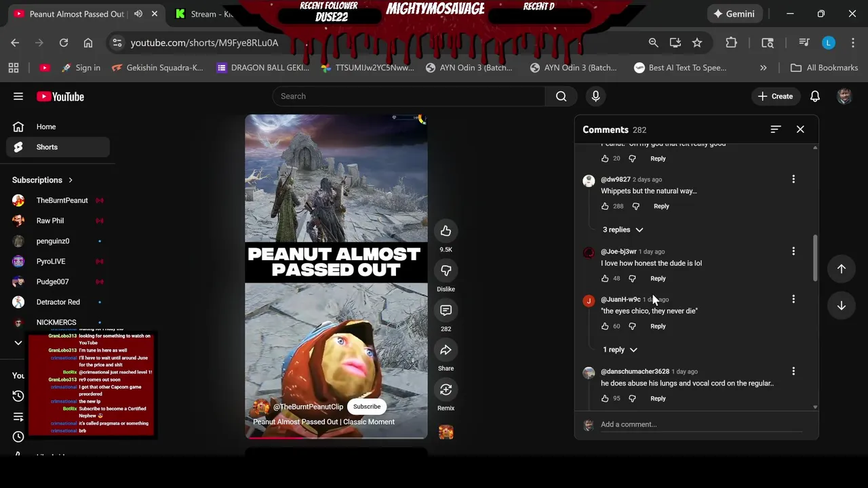This screenshot has width=868, height=488.
Task: Open YouTube account avatar menu
Action: tap(844, 96)
